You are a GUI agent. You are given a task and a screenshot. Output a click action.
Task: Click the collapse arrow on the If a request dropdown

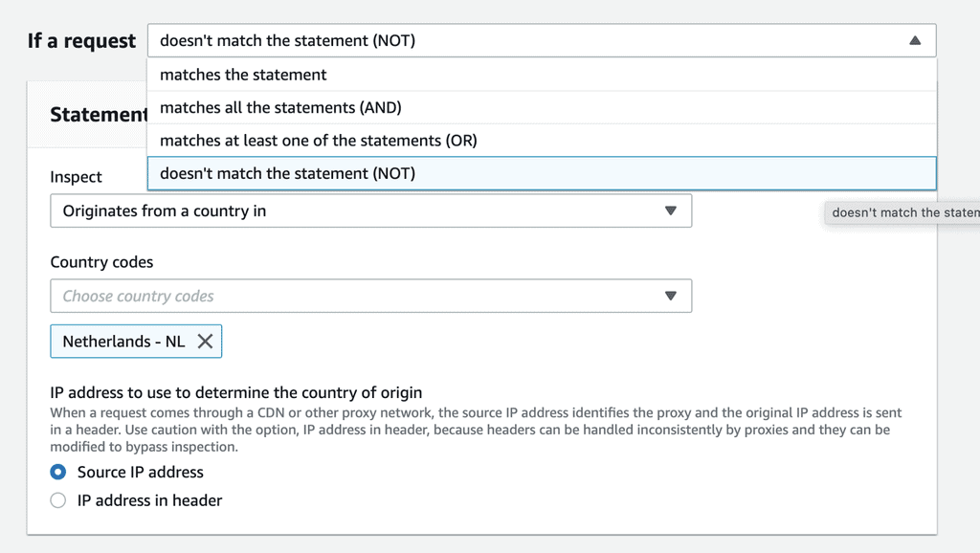point(914,41)
